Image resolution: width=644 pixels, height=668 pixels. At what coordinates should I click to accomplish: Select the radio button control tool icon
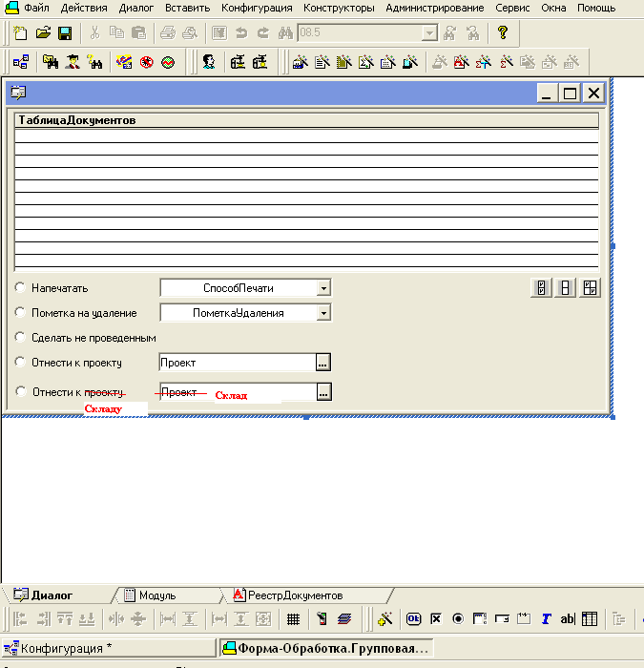458,619
